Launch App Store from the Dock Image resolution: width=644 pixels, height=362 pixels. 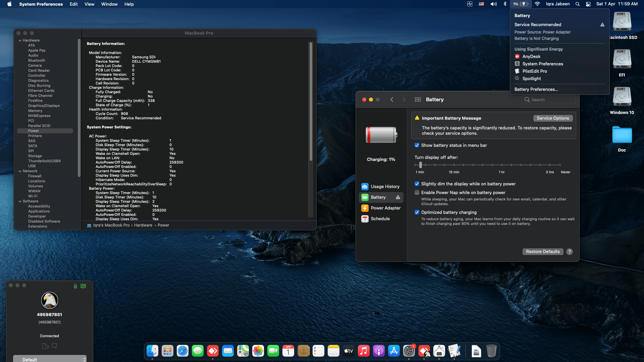(394, 351)
